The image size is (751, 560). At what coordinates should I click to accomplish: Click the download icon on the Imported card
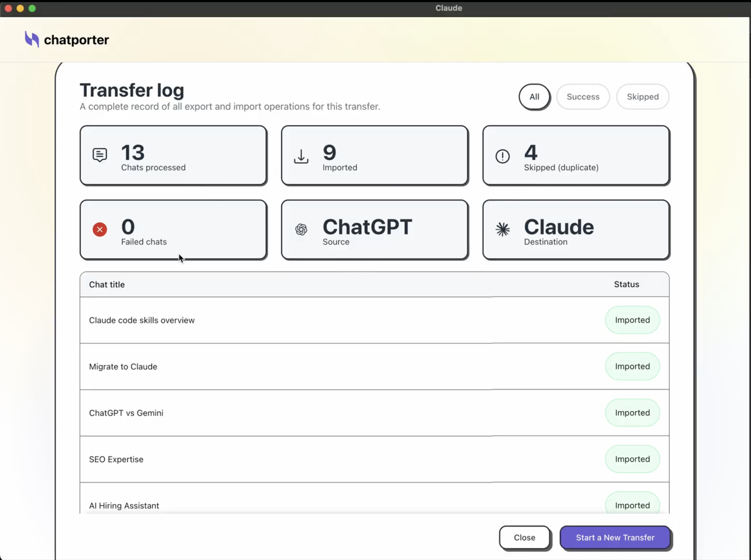coord(301,156)
